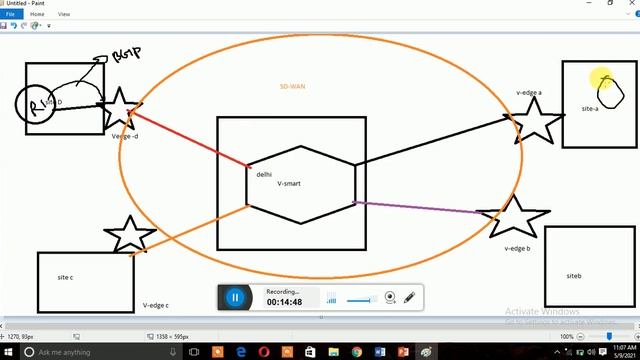Click the v-edge a label

pyautogui.click(x=529, y=93)
